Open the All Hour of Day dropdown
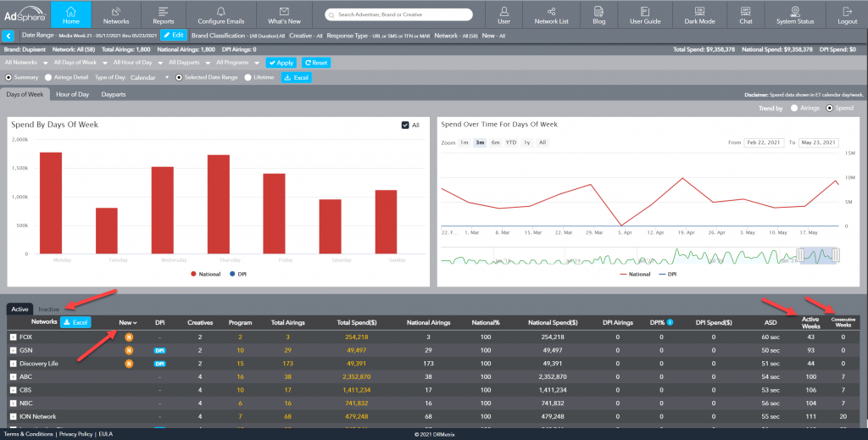Viewport: 868px width, 440px height. 138,63
